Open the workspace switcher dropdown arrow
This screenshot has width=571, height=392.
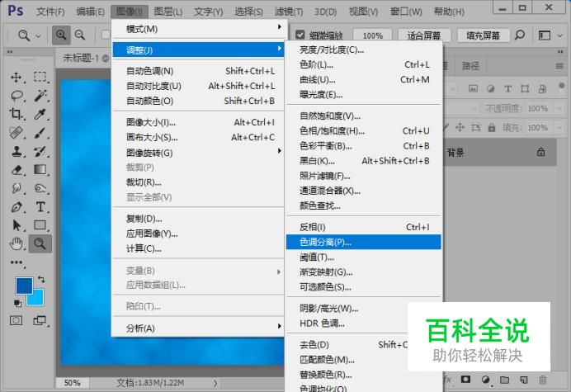point(559,35)
